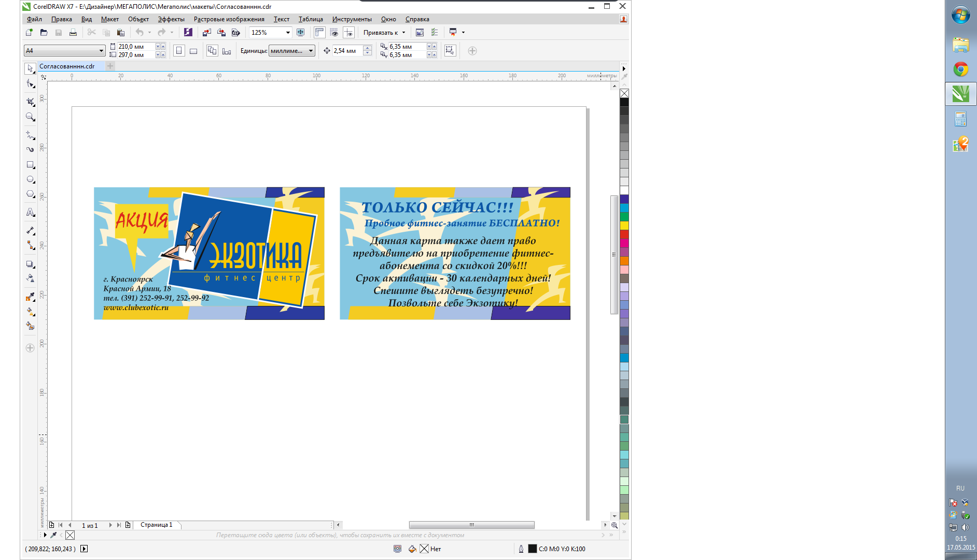Viewport: 977px width, 560px height.
Task: Toggle Show grid button
Action: pos(334,32)
